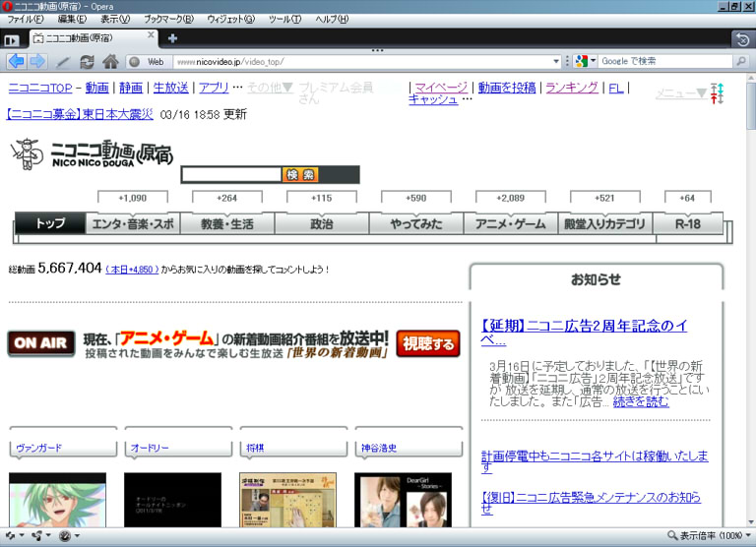Open the キャッシュ link
The width and height of the screenshot is (756, 547).
(x=433, y=98)
